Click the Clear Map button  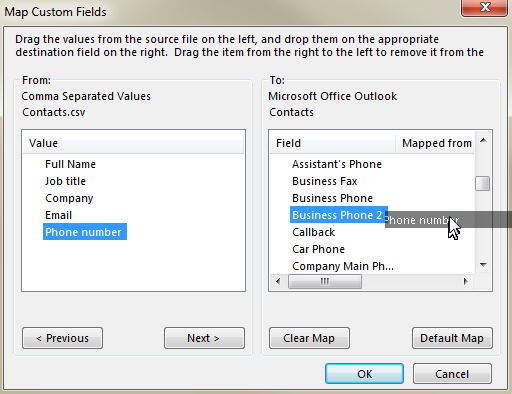tap(309, 338)
